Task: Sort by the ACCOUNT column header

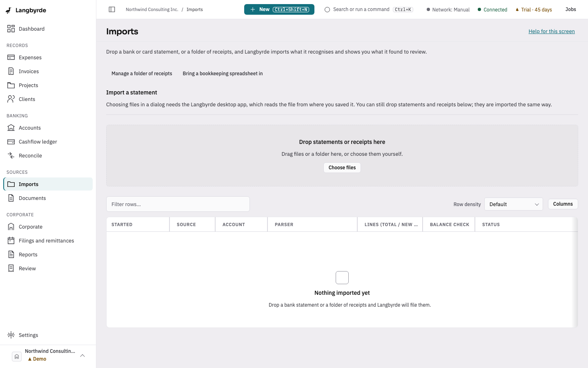Action: pyautogui.click(x=241, y=224)
